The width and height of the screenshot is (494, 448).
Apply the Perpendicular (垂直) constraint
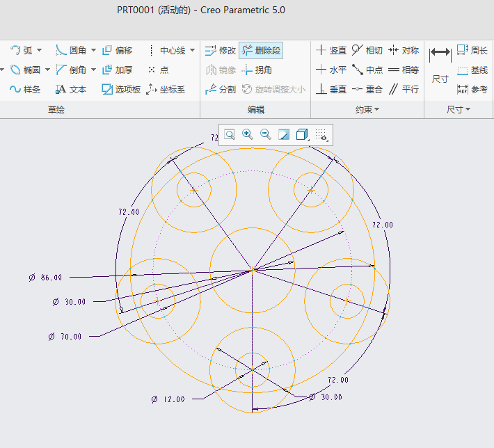coord(331,90)
